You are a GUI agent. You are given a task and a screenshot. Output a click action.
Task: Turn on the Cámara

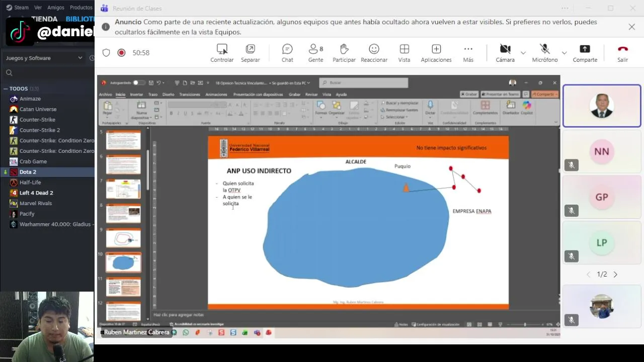(505, 53)
